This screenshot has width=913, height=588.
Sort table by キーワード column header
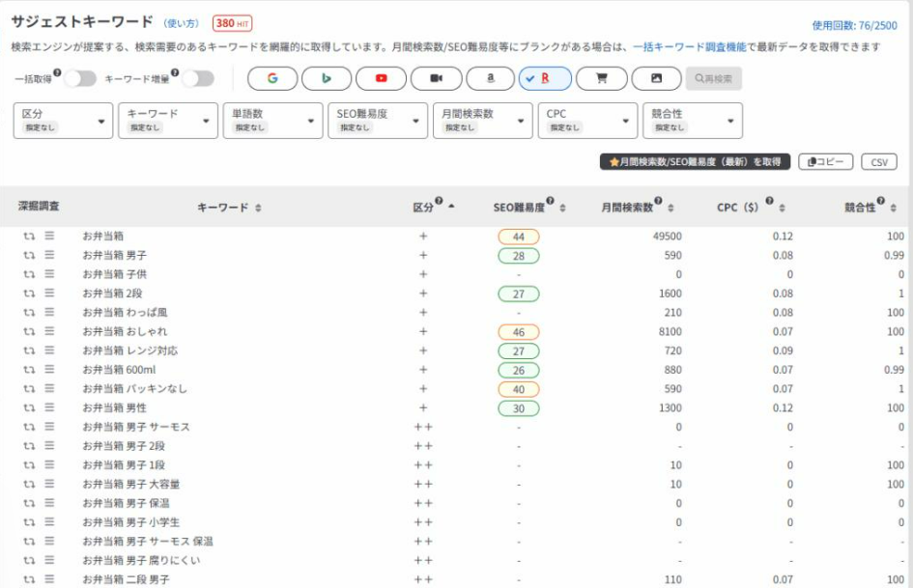pos(229,208)
